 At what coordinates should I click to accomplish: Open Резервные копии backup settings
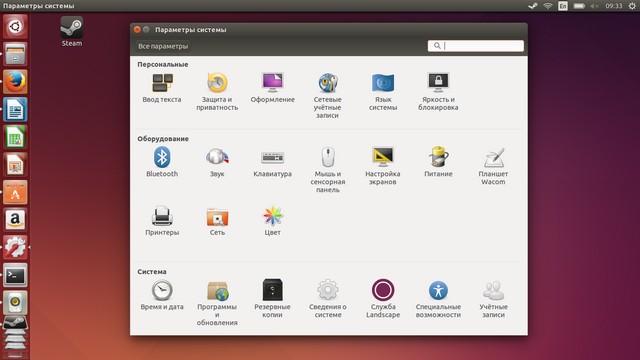[273, 299]
